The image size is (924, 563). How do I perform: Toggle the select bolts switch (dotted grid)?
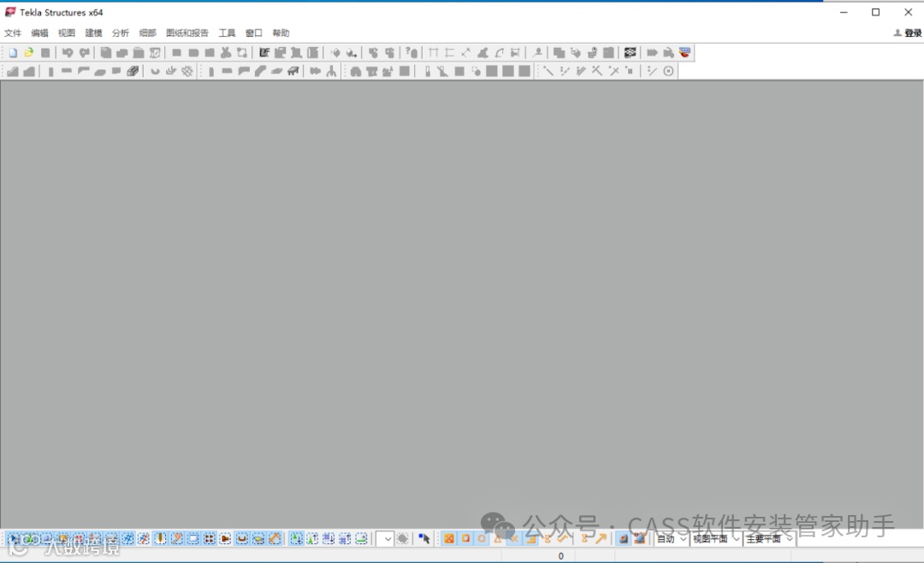point(210,539)
